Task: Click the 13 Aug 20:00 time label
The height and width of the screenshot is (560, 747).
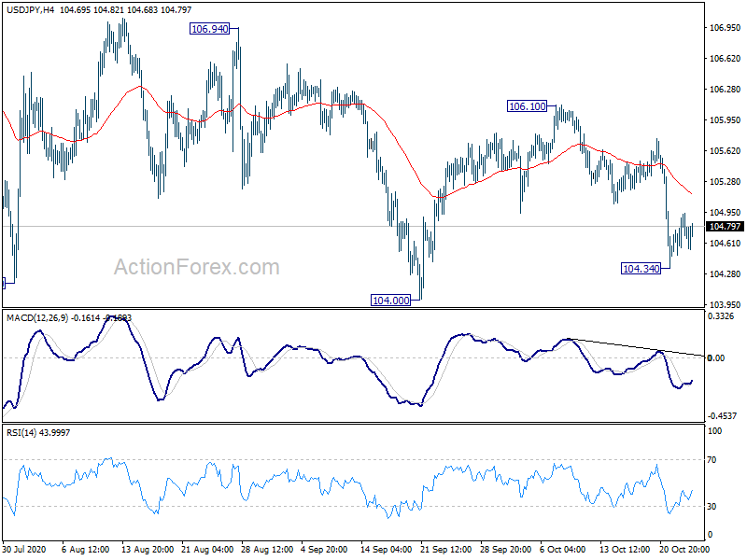Action: point(148,550)
